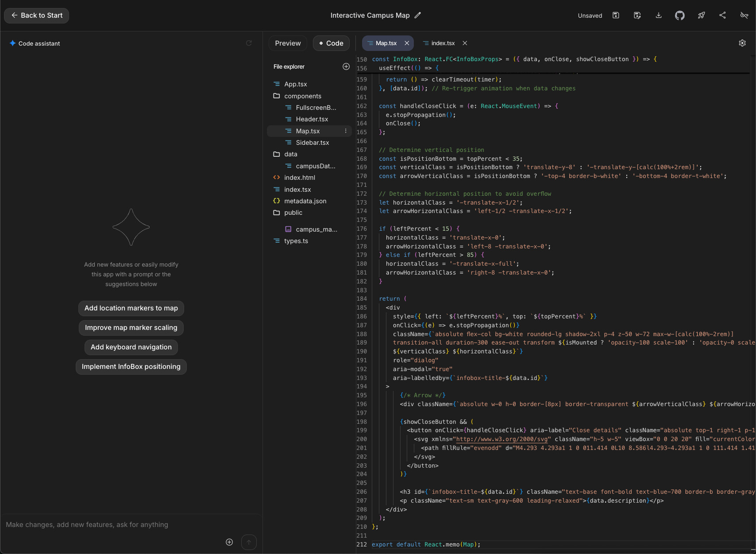Edit the project title with pencil icon
This screenshot has width=756, height=554.
(418, 15)
